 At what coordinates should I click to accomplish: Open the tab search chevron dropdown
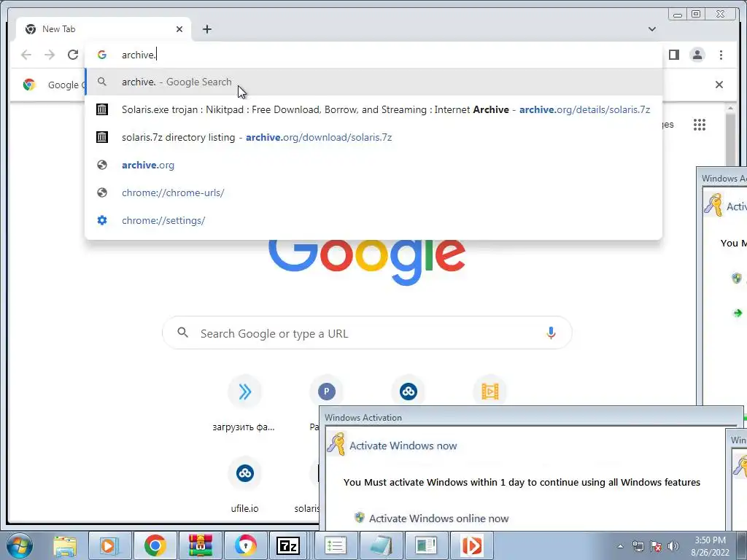point(651,29)
